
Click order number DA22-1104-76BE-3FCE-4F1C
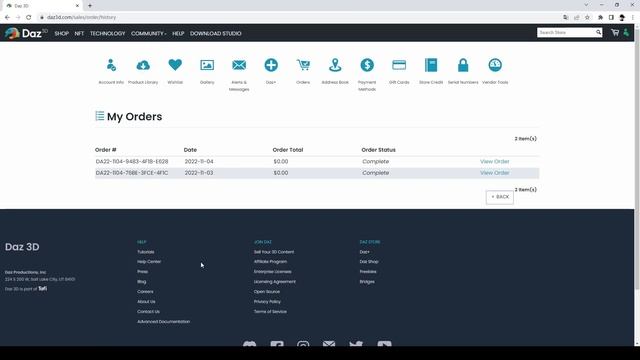coord(132,173)
